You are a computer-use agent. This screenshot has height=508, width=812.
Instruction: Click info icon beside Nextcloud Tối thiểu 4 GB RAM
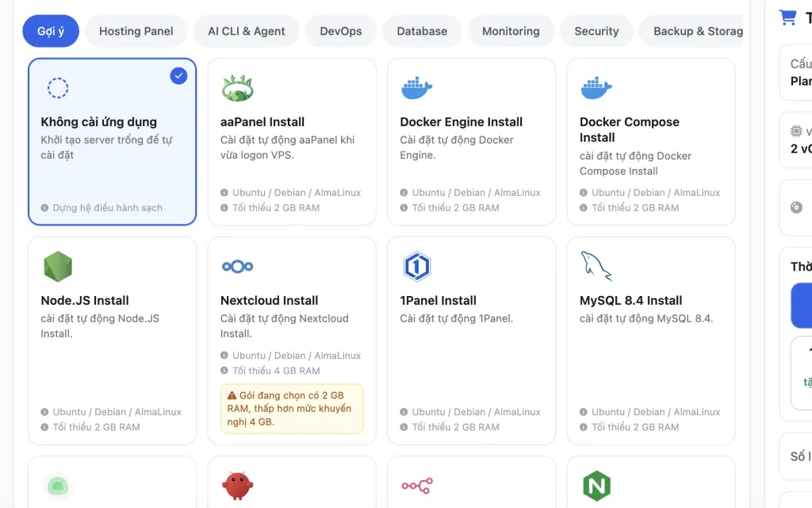coord(224,371)
